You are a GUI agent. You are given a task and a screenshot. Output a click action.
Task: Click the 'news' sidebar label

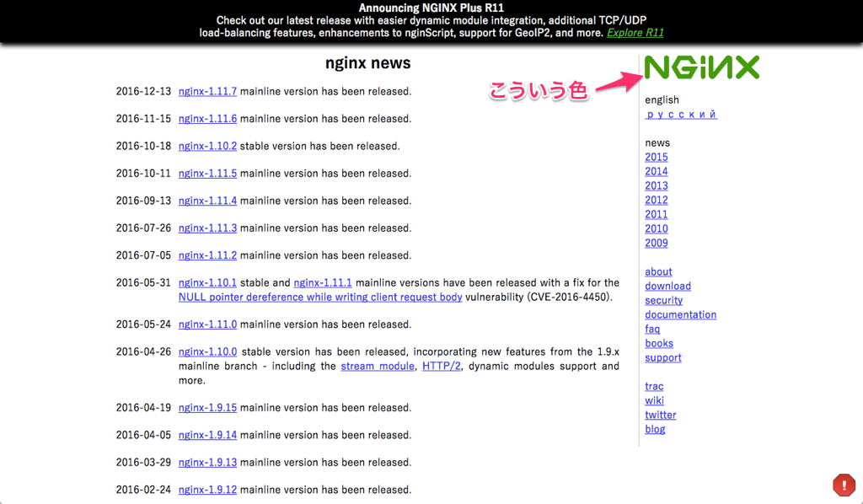point(657,143)
